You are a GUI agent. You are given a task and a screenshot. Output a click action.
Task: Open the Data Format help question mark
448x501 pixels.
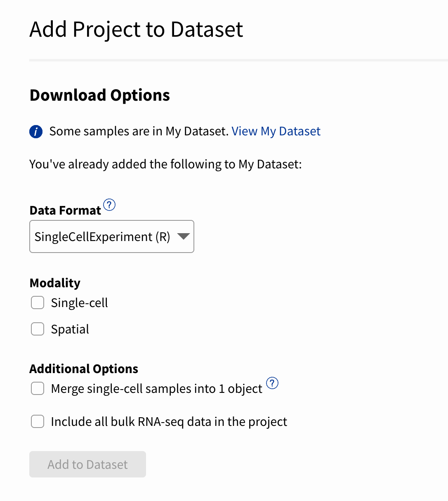[x=109, y=205]
